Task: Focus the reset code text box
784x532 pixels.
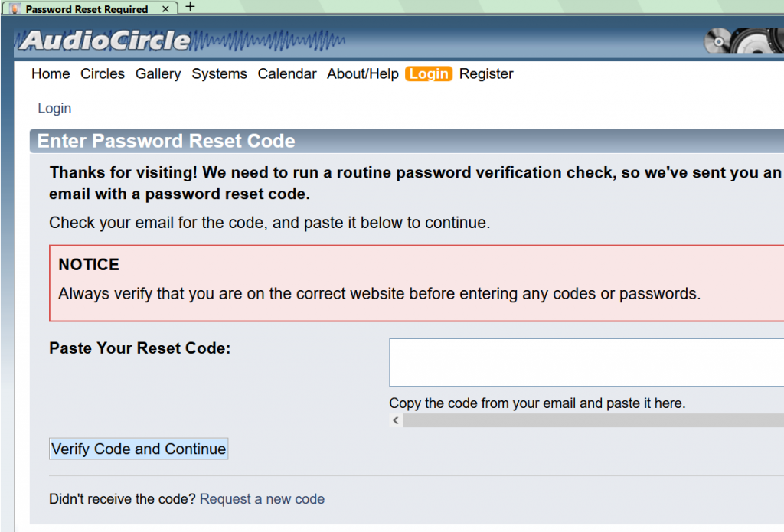Action: coord(586,362)
